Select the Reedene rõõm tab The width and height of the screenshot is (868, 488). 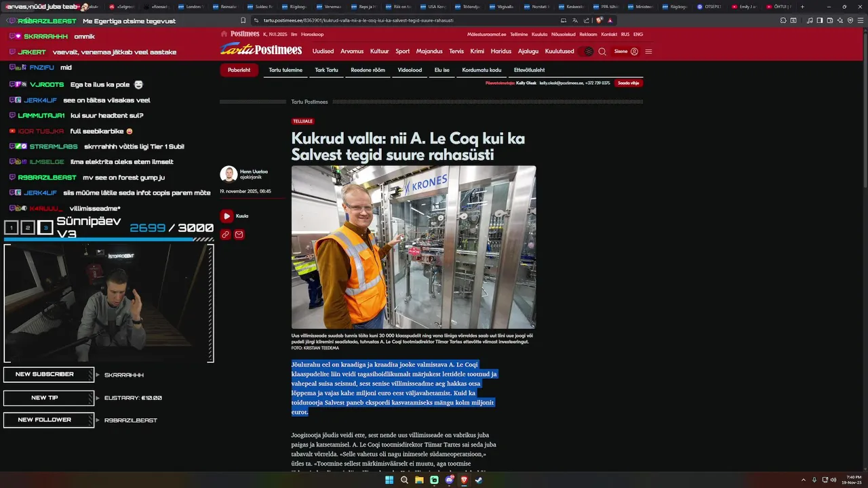coord(368,70)
